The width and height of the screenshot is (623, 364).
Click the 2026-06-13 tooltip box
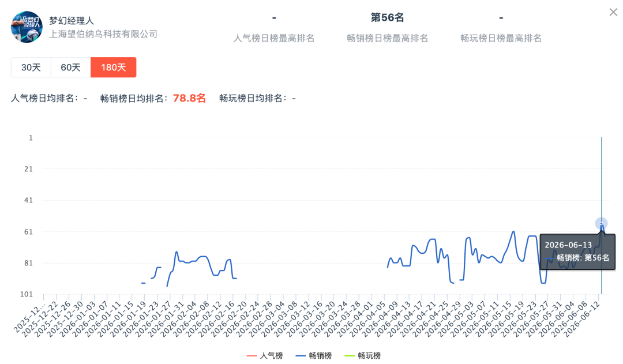coord(577,252)
